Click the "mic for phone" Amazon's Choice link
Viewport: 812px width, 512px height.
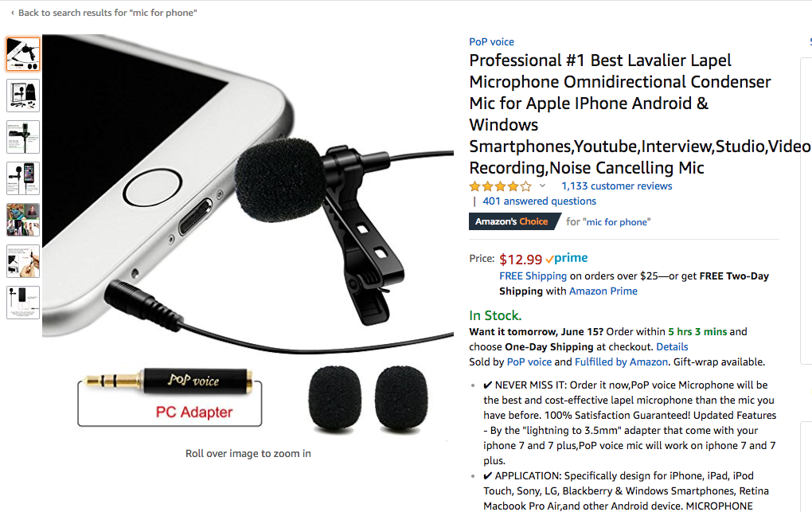617,222
